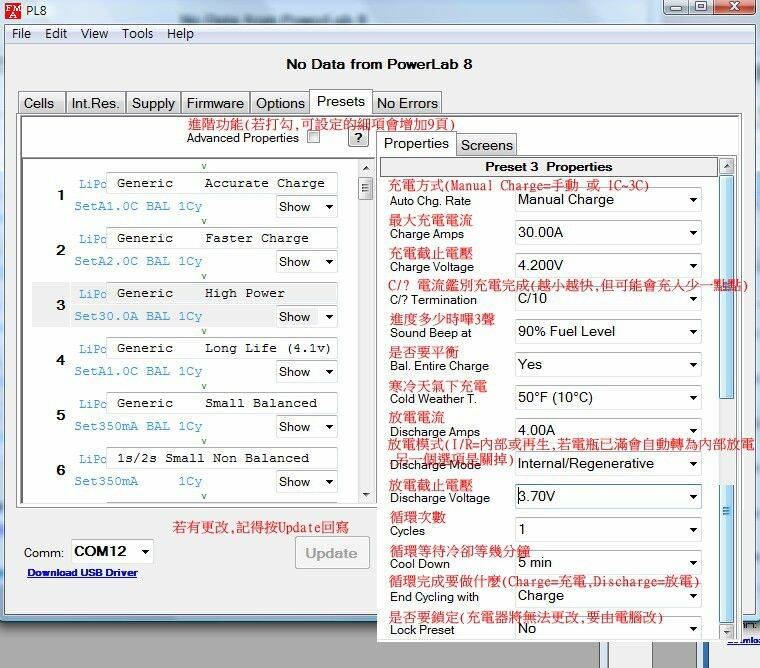
Task: Open the Help menu
Action: (180, 33)
